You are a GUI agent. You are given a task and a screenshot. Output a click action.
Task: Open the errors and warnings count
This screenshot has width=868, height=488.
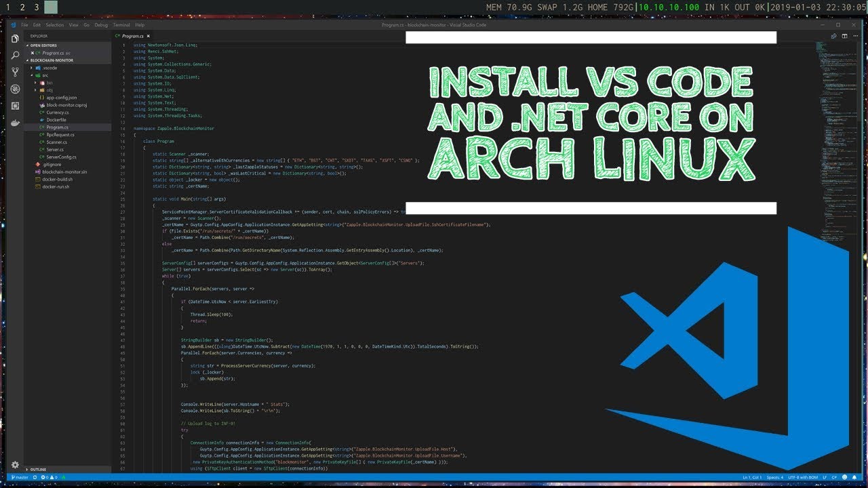click(48, 478)
